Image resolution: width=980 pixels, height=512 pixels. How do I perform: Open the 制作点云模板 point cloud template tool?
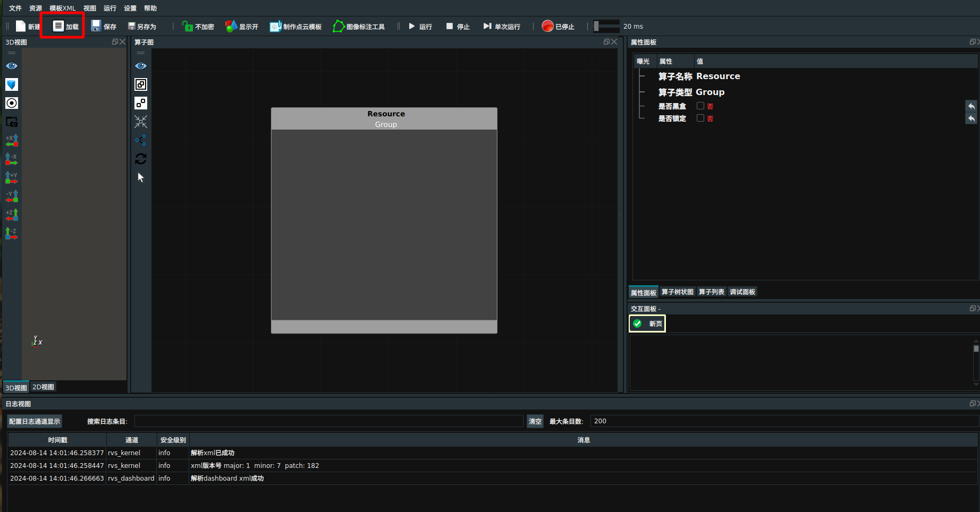point(295,26)
